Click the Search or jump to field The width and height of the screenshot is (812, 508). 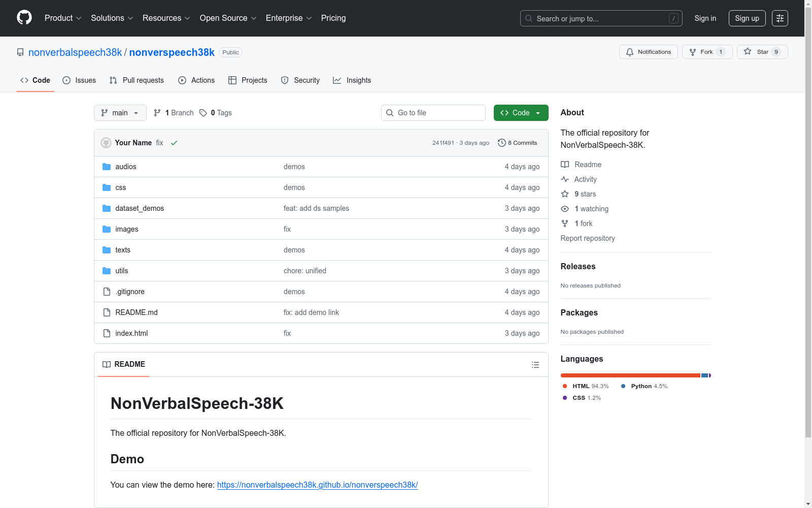click(601, 18)
